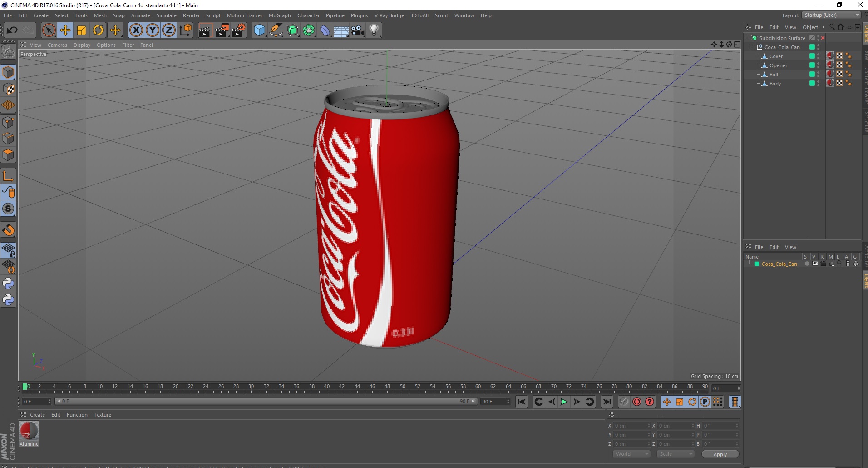Switch to Polygons mode
868x468 pixels.
tap(8, 155)
